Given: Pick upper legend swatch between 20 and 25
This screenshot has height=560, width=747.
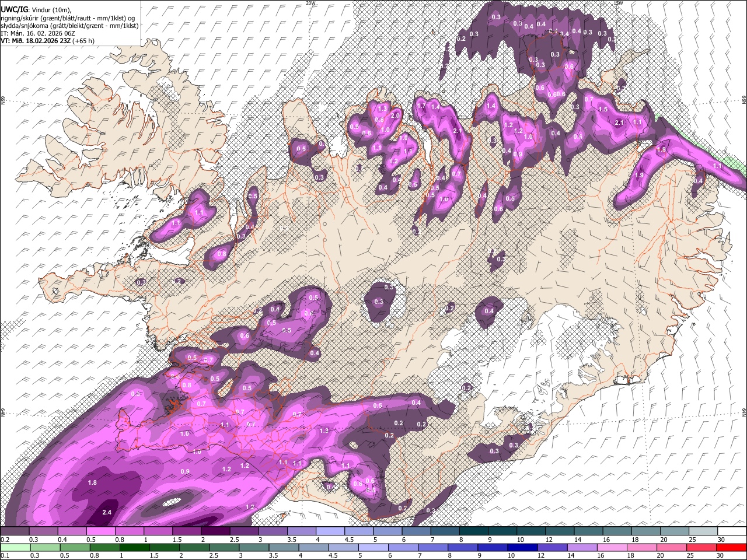Looking at the screenshot, I should click(675, 531).
